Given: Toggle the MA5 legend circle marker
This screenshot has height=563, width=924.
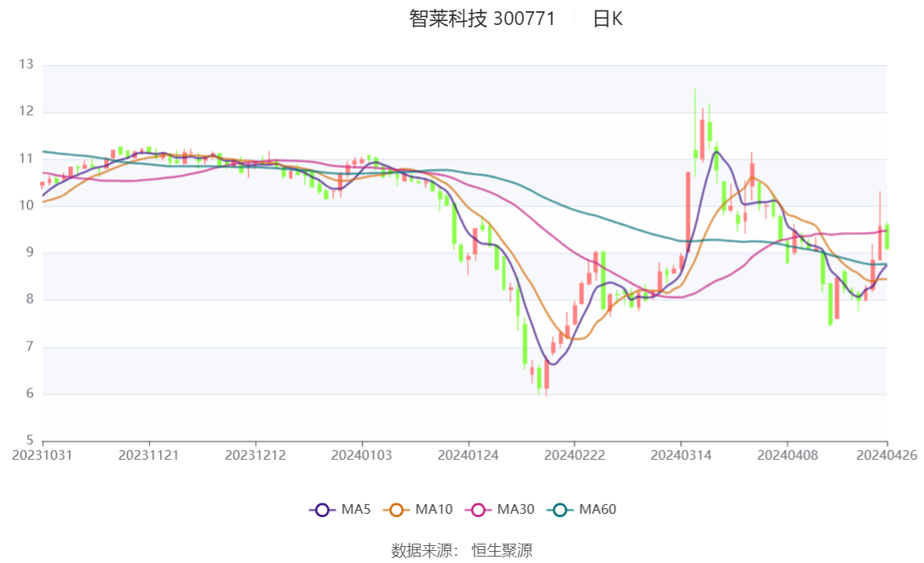Looking at the screenshot, I should (323, 510).
